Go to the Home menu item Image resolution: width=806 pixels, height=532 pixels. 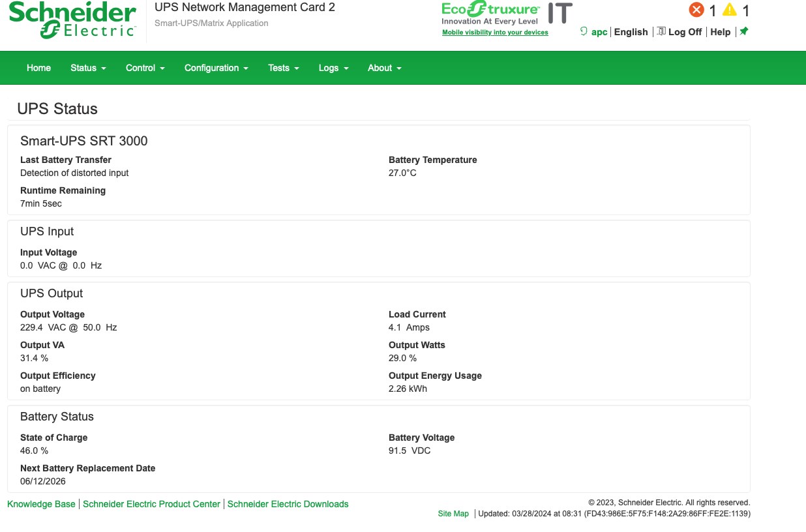click(38, 68)
